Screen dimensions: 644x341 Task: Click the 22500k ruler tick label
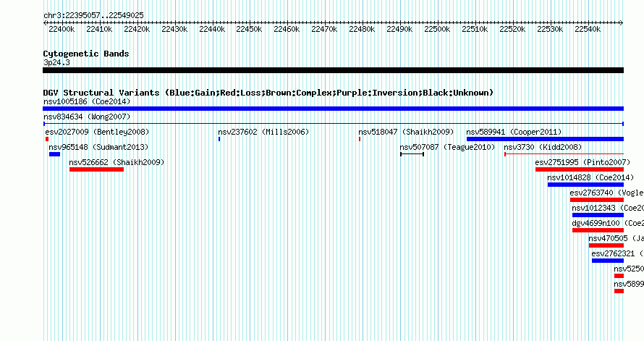[x=437, y=29]
